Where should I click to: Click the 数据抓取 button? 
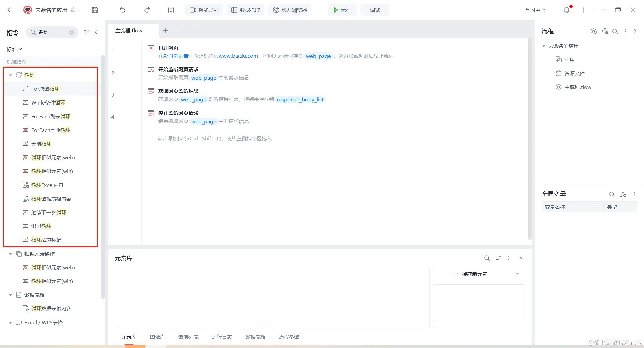coord(246,10)
